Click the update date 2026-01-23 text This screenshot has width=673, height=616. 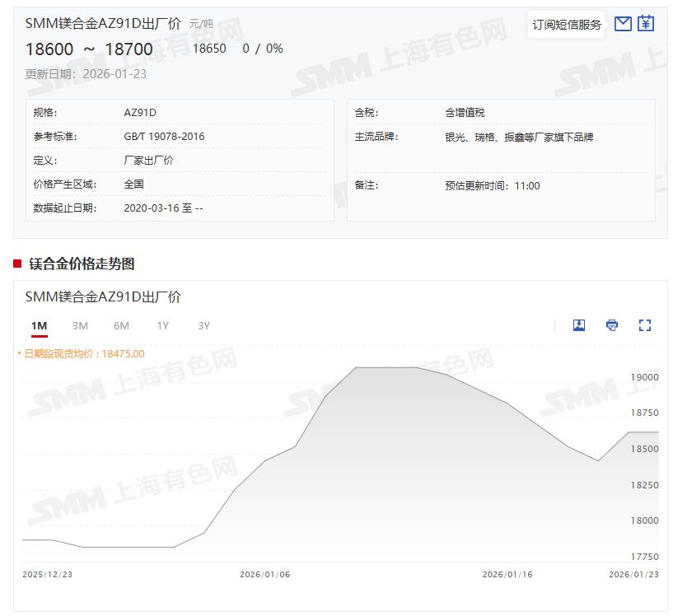pos(115,74)
